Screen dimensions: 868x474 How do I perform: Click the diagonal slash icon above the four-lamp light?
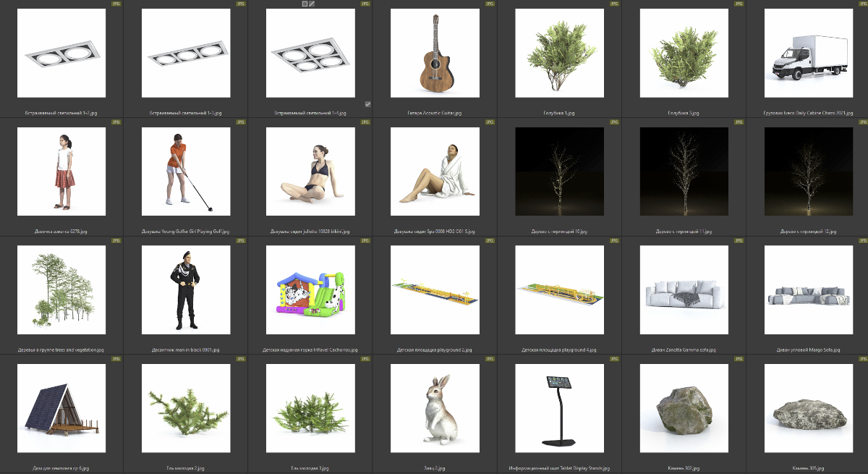312,4
